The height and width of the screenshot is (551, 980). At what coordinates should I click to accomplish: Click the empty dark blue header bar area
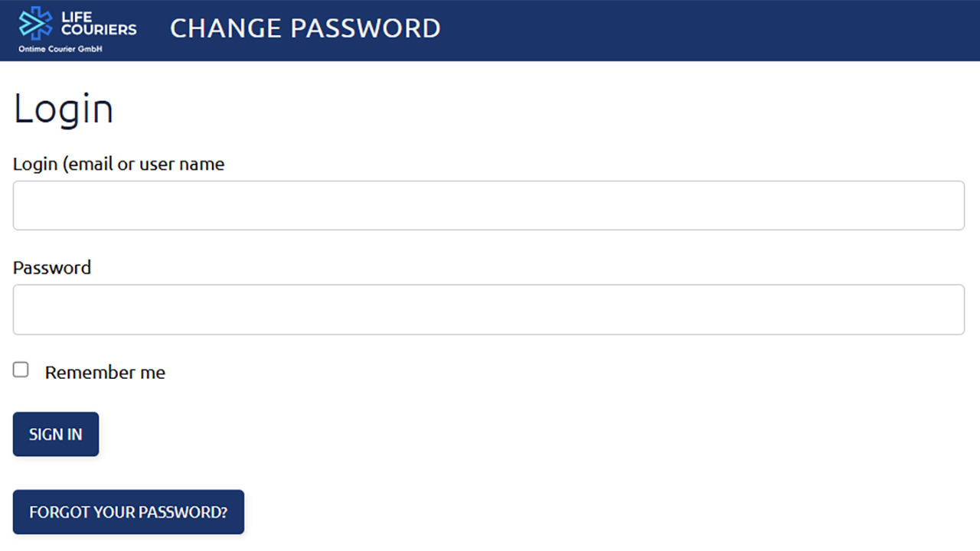(689, 31)
